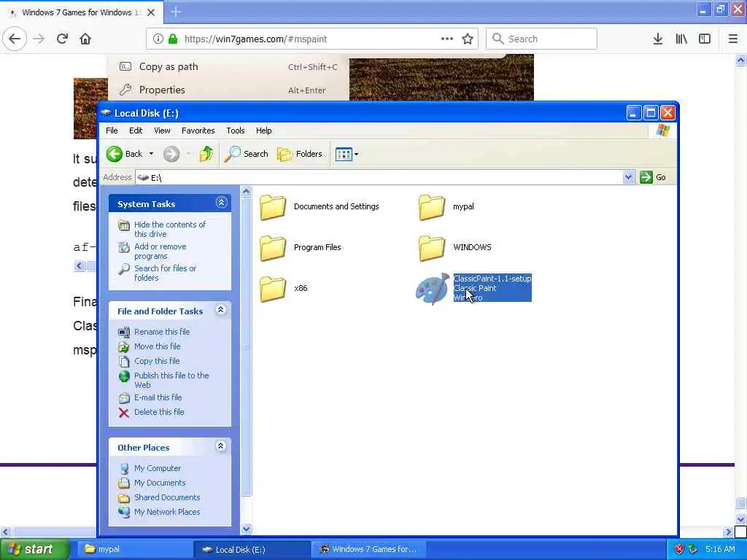The width and height of the screenshot is (747, 560).
Task: Open the Firefox Library icon
Action: [x=681, y=39]
